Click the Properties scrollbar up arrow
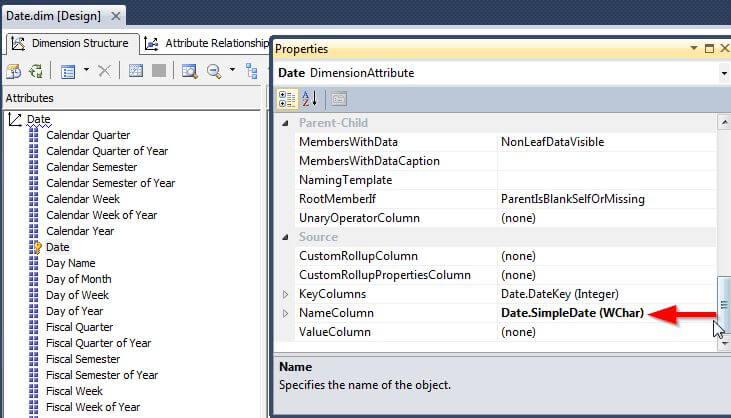This screenshot has height=418, width=731. coord(724,123)
